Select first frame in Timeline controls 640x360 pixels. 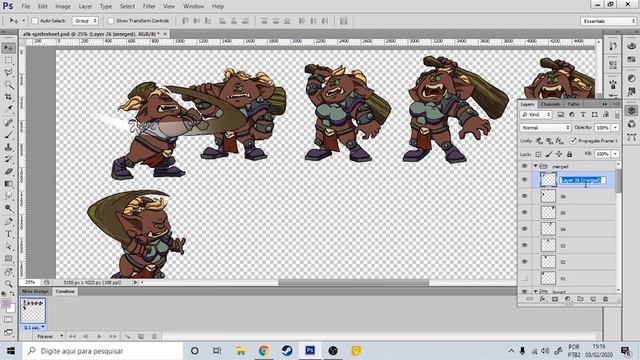pyautogui.click(x=72, y=336)
